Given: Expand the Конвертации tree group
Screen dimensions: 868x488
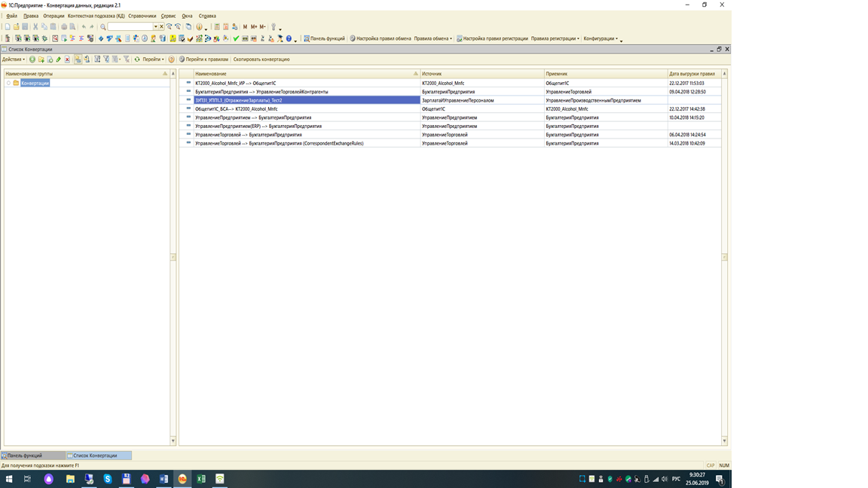Looking at the screenshot, I should click(8, 83).
